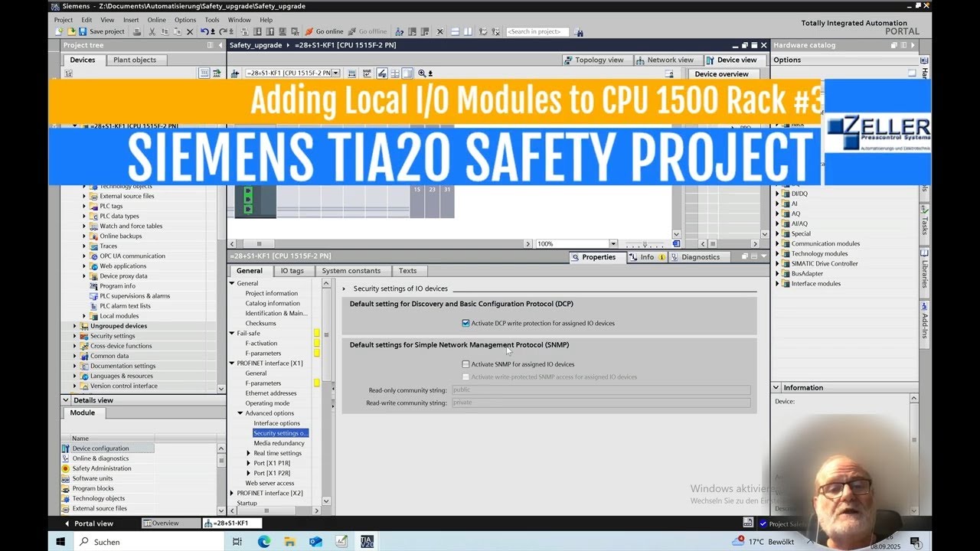The width and height of the screenshot is (980, 551).
Task: Enable Activate SNMP for assigned IO devices
Action: pyautogui.click(x=465, y=364)
